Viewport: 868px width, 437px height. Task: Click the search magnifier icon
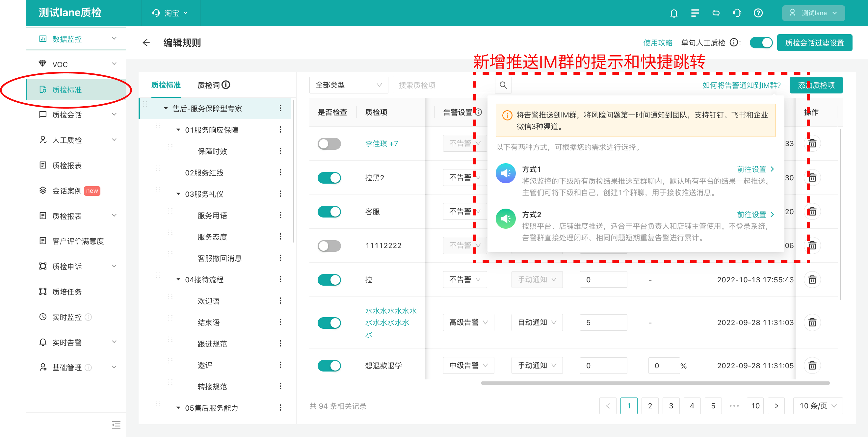[503, 85]
